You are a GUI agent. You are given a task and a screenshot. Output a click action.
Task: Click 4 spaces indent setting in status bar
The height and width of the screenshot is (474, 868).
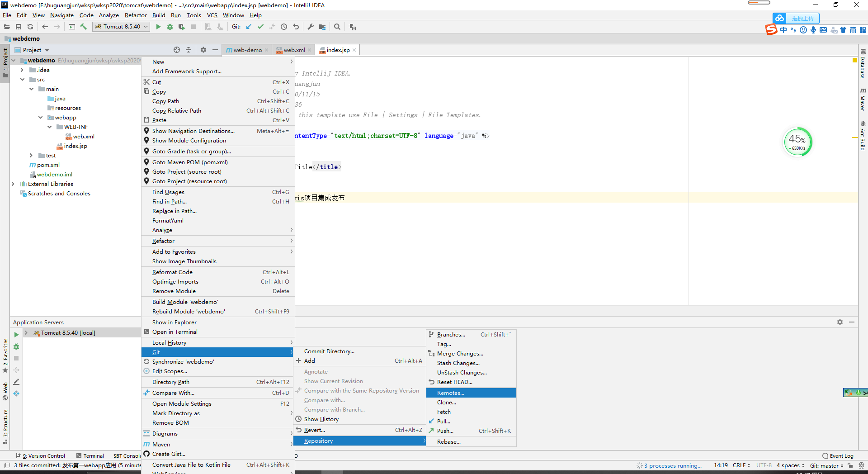[x=790, y=465]
